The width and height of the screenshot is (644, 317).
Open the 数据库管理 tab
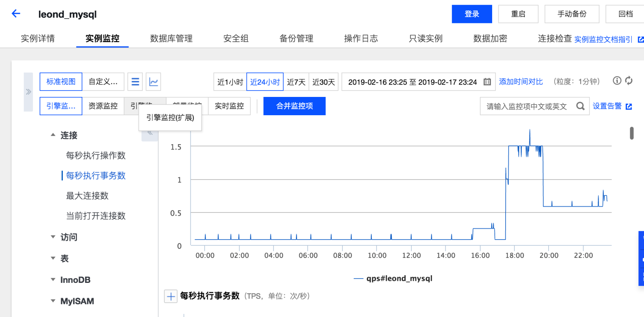(171, 39)
